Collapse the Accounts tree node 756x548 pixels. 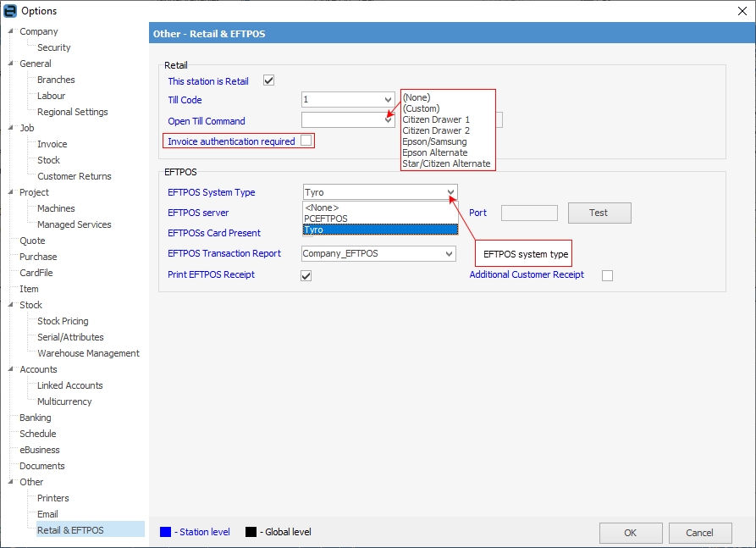11,369
